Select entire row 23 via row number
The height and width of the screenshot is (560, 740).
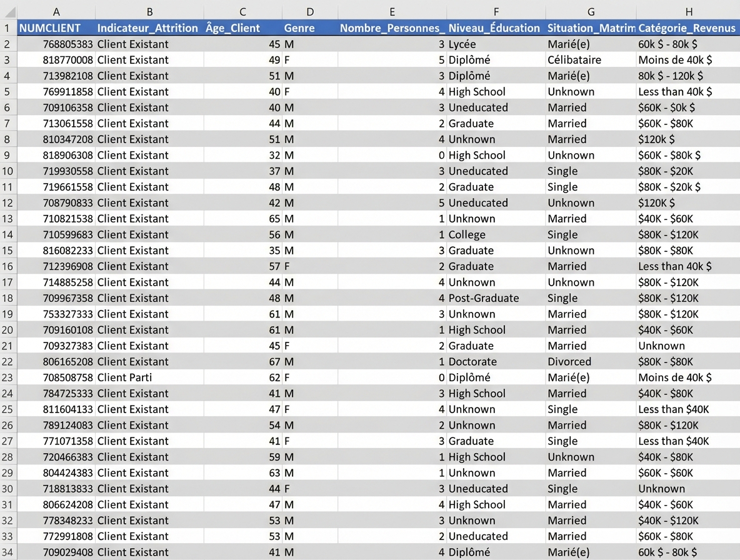tap(7, 377)
